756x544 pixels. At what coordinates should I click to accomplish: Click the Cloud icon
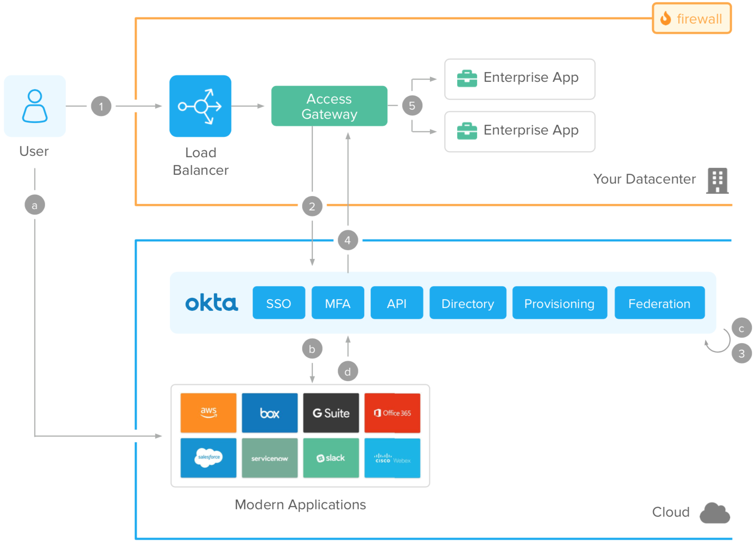[714, 513]
